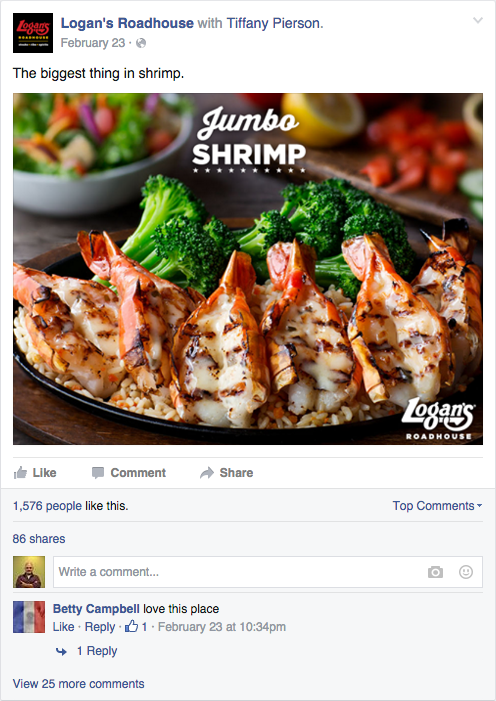Open the Top Comments sort dropdown
Image resolution: width=496 pixels, height=701 pixels.
tap(437, 506)
